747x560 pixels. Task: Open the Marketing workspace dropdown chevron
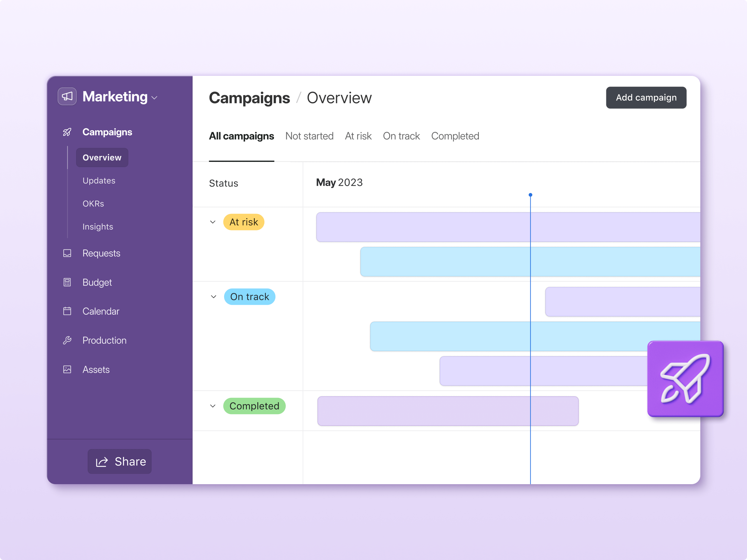[x=155, y=98]
